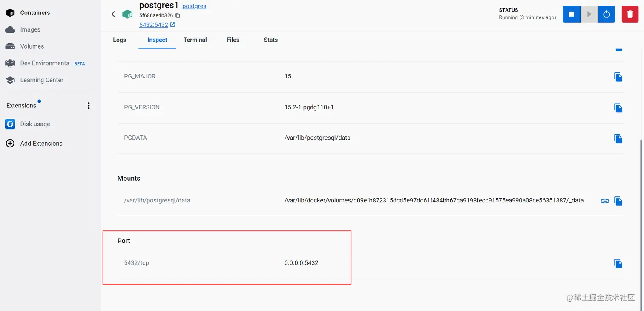Viewport: 644px width, 311px height.
Task: Open the 5432:5432 port link
Action: coord(157,25)
